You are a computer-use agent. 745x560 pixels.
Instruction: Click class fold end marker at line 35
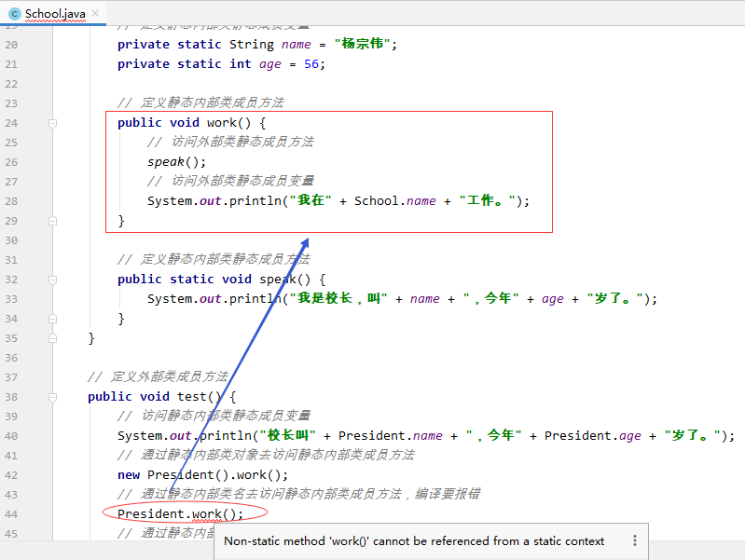53,338
